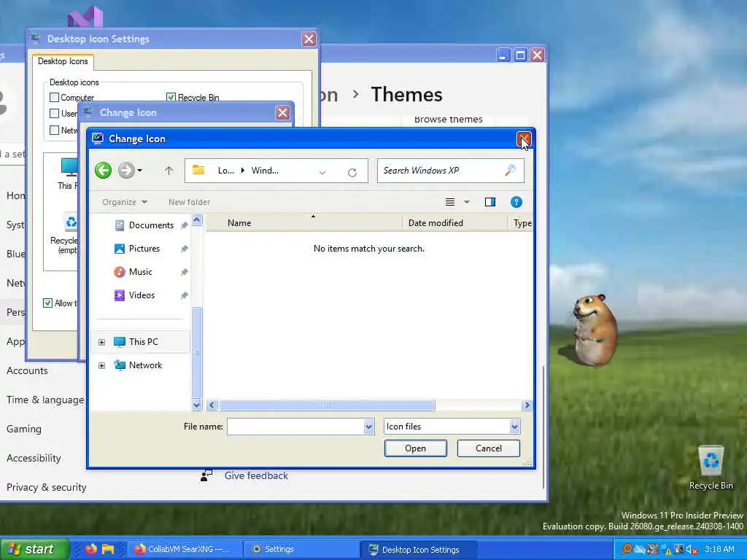Screen dimensions: 747x560
Task: Expand the This PC tree node
Action: (x=101, y=342)
